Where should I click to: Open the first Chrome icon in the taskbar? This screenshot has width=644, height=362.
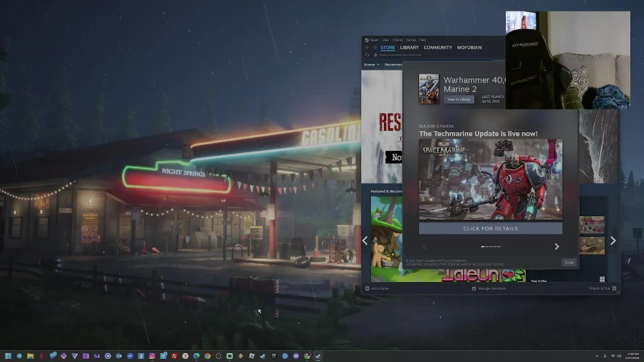(x=207, y=356)
